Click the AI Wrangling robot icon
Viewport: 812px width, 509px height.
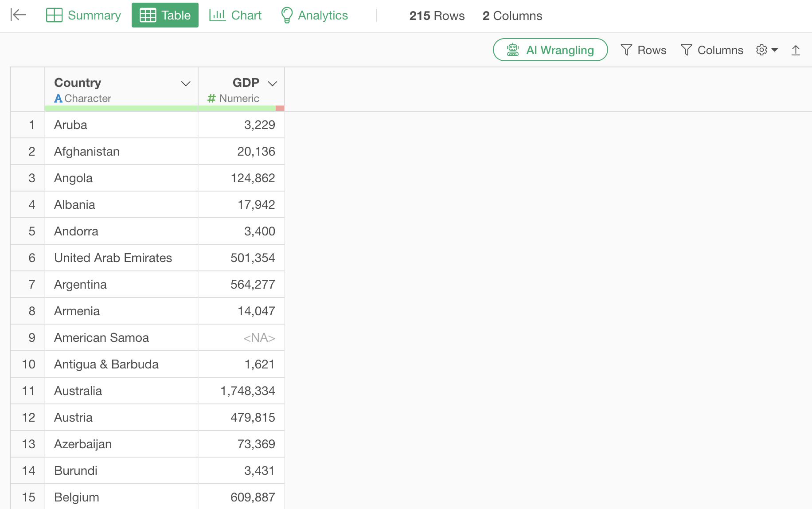pyautogui.click(x=513, y=50)
